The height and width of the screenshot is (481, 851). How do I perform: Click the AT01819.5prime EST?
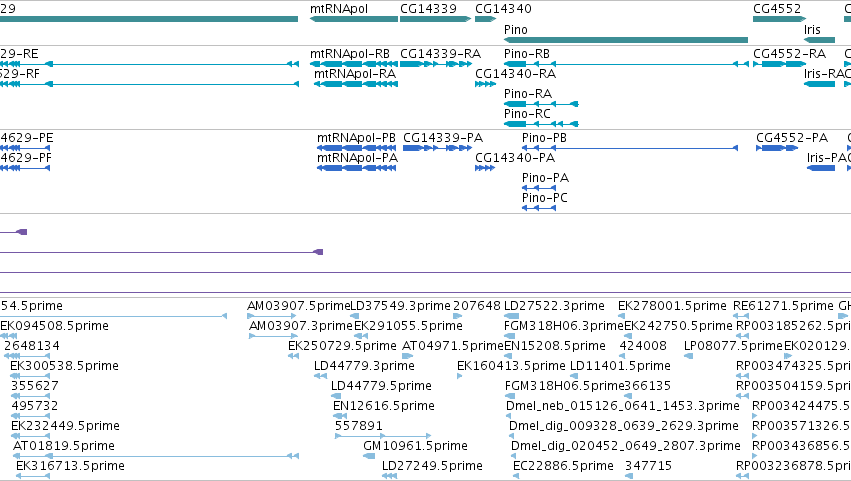(x=156, y=456)
